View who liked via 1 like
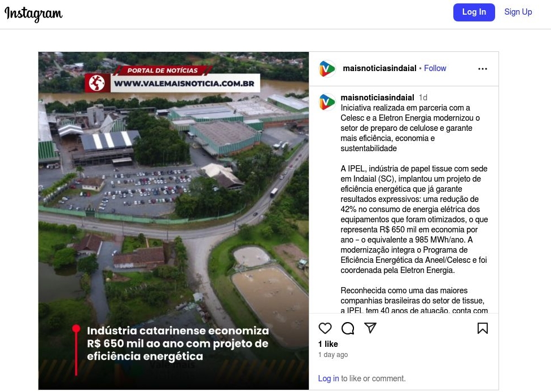This screenshot has height=392, width=551. click(x=328, y=344)
